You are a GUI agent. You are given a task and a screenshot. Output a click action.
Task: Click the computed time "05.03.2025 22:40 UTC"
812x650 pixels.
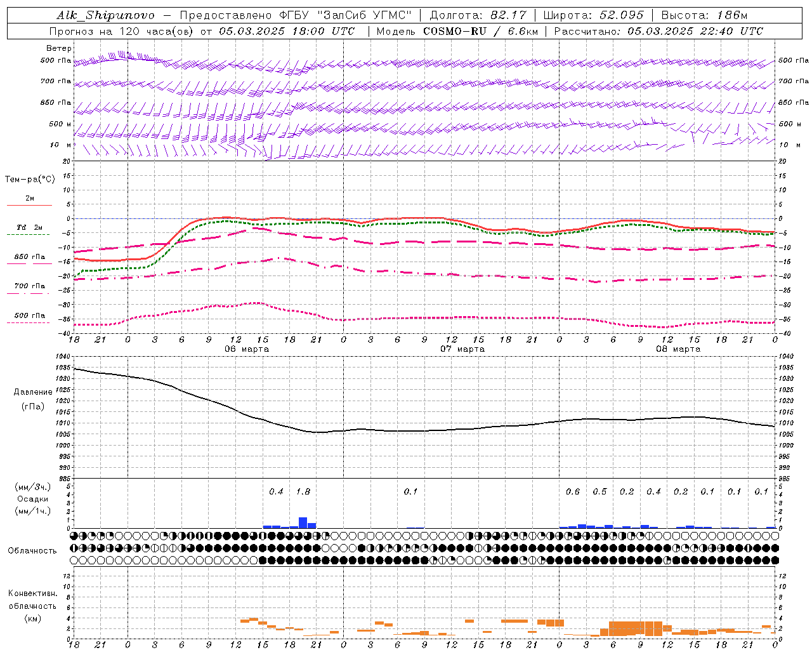(695, 31)
